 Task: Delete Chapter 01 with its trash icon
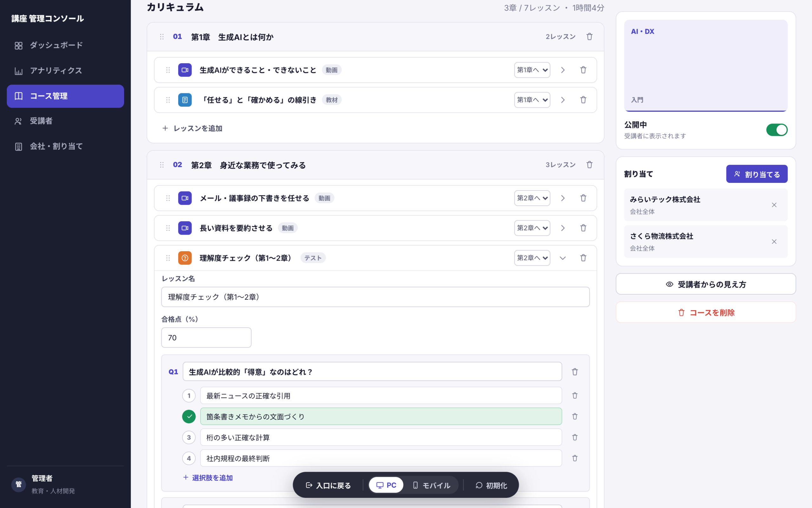tap(589, 37)
